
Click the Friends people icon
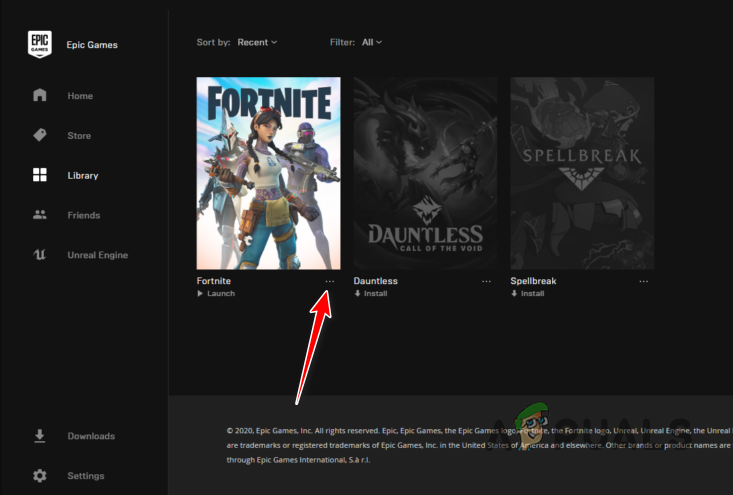(x=40, y=215)
